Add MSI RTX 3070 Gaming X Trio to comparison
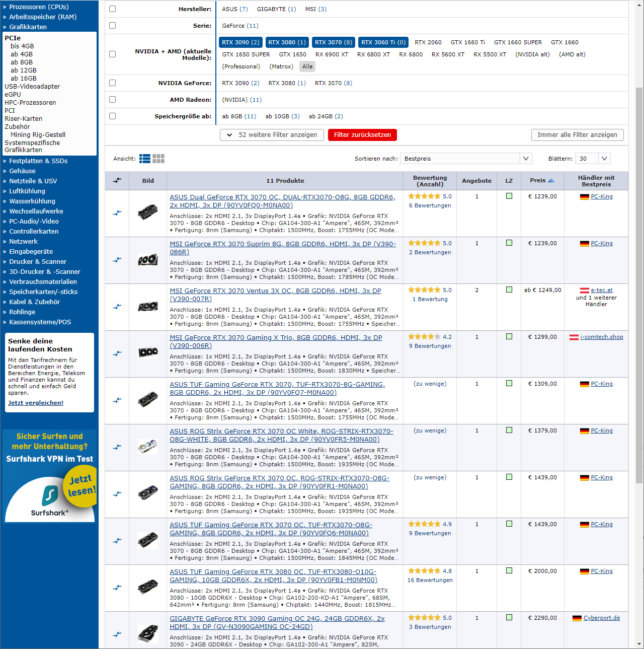This screenshot has height=649, width=644. pyautogui.click(x=117, y=353)
